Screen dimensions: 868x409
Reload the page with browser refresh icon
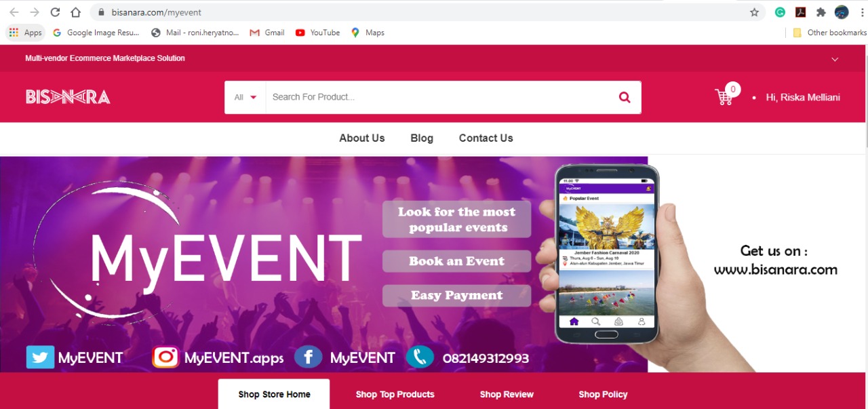(55, 12)
